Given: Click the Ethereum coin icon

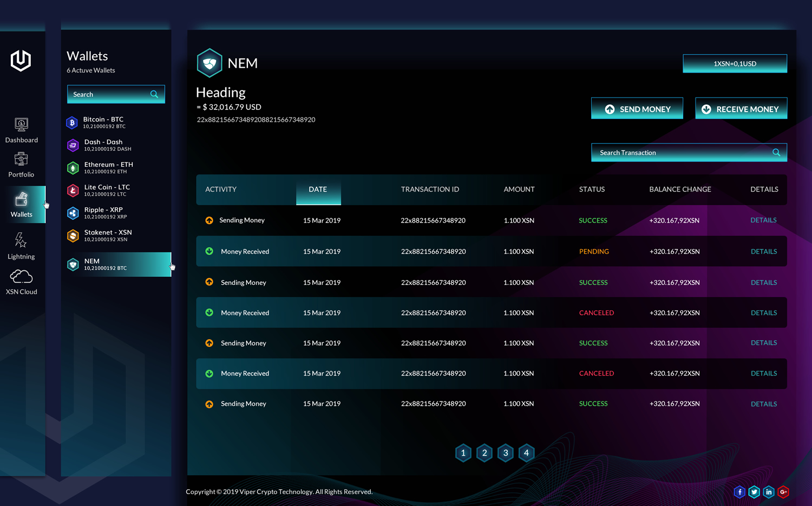Looking at the screenshot, I should tap(73, 168).
